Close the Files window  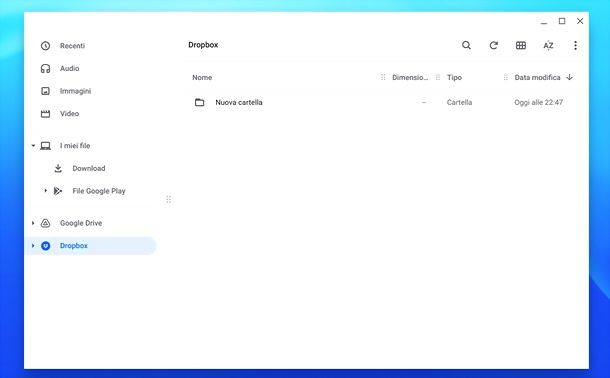point(580,21)
